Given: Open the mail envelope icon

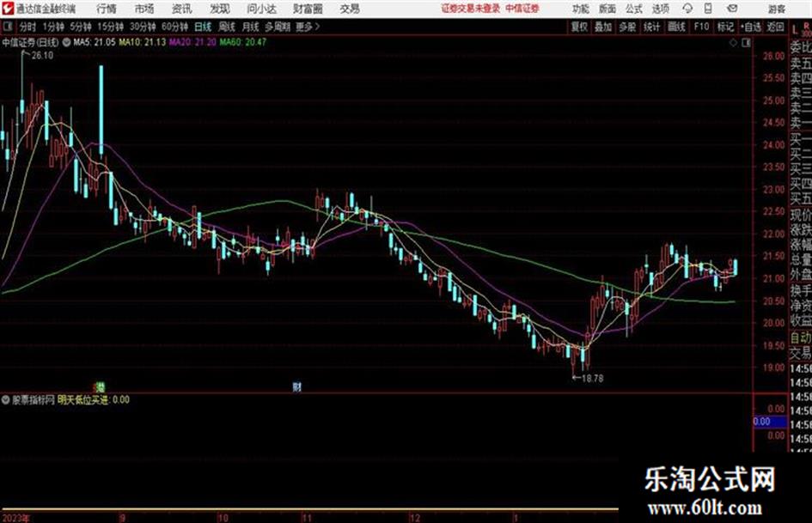Looking at the screenshot, I should 732,9.
